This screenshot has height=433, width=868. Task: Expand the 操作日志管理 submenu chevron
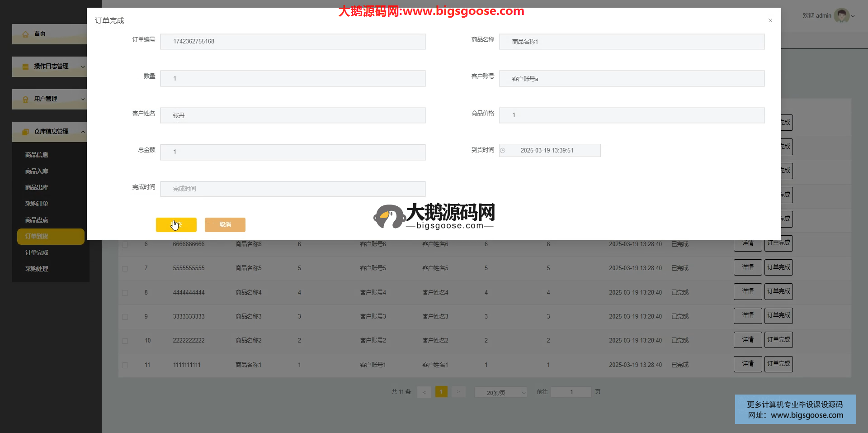[x=83, y=67]
